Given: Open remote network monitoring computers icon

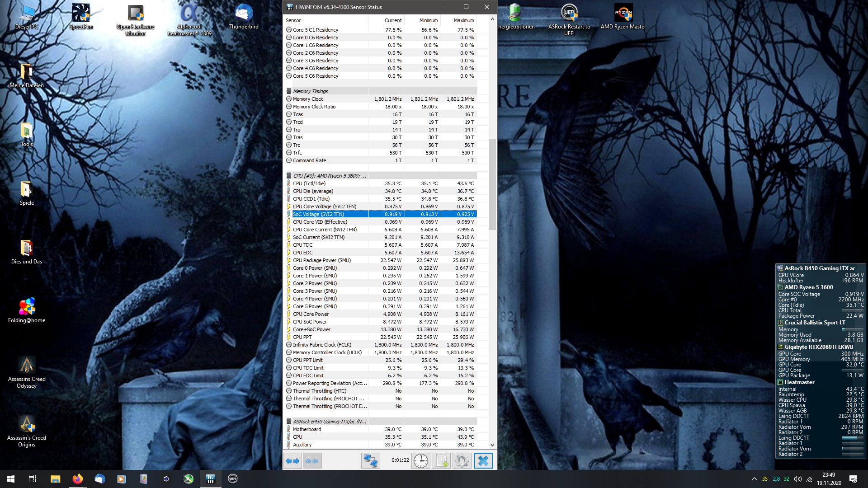Looking at the screenshot, I should pos(370,461).
